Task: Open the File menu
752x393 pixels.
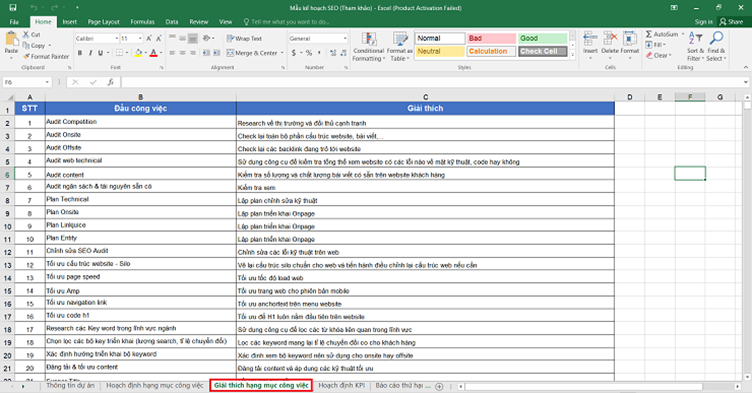Action: (x=14, y=22)
